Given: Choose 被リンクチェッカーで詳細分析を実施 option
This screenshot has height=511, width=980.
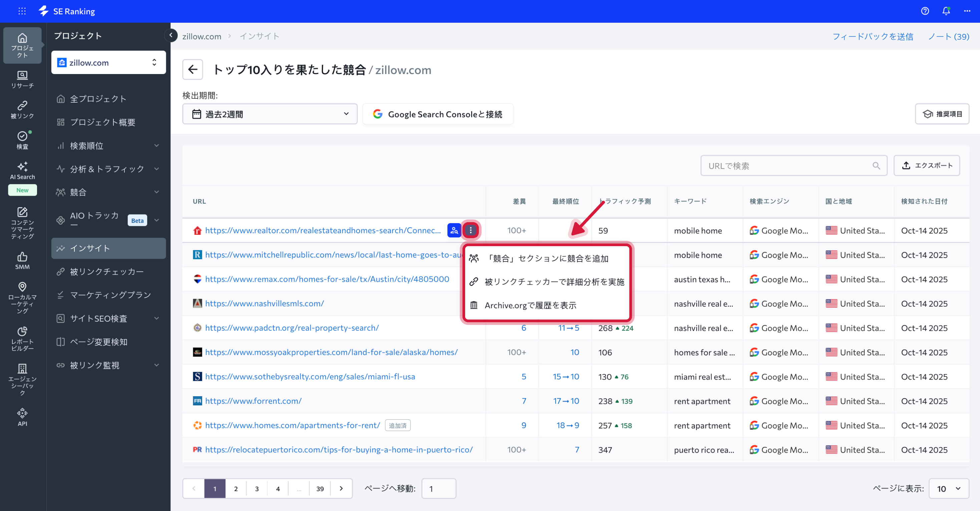Looking at the screenshot, I should point(554,282).
